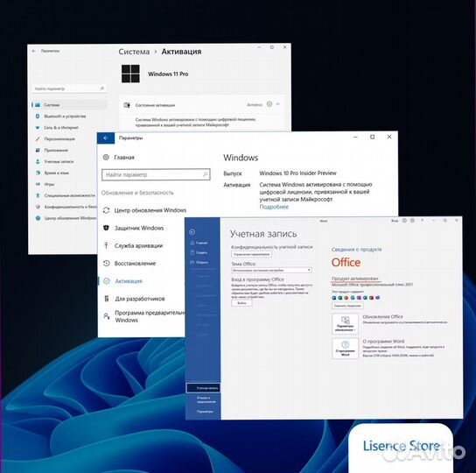Open the Тема Office dropdown

coord(272,270)
